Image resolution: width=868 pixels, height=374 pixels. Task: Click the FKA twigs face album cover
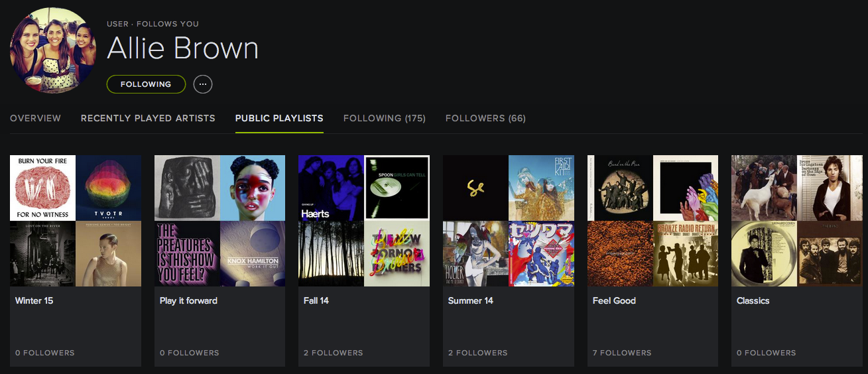pos(253,188)
